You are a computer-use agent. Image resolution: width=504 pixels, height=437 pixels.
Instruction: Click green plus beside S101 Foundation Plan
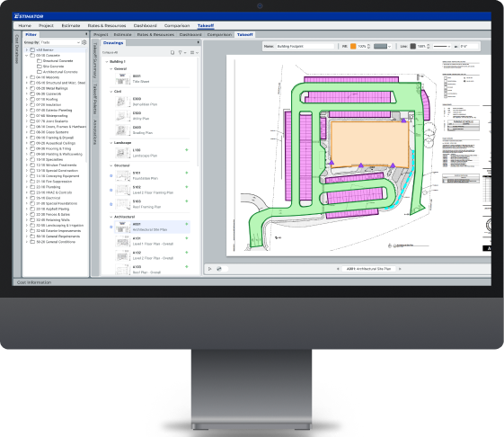pyautogui.click(x=187, y=173)
